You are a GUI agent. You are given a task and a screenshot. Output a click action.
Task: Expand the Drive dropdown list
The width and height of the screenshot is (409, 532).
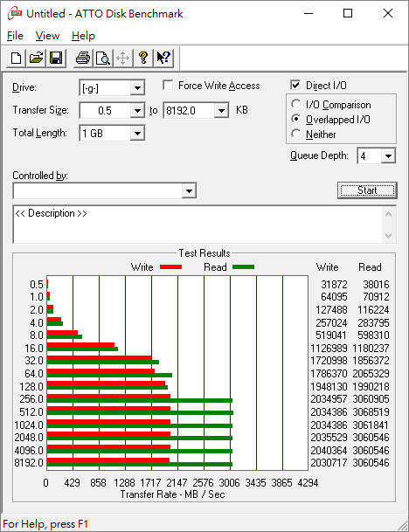pyautogui.click(x=137, y=88)
